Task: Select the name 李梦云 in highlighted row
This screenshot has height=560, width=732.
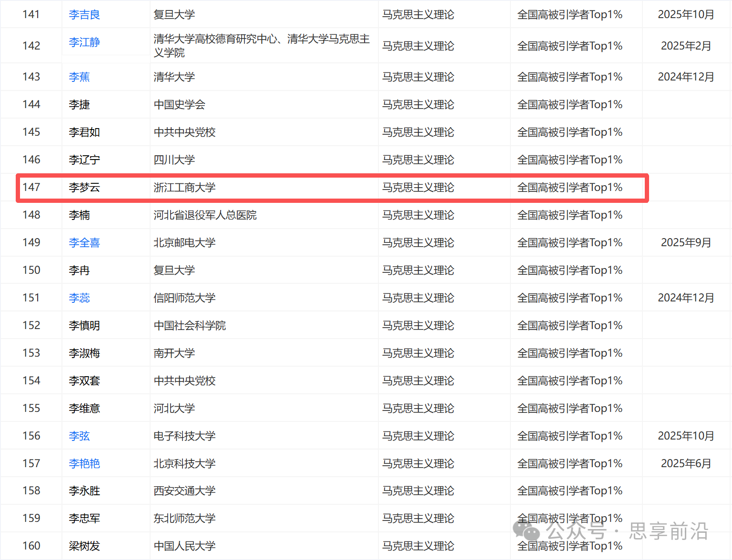Action: click(84, 188)
